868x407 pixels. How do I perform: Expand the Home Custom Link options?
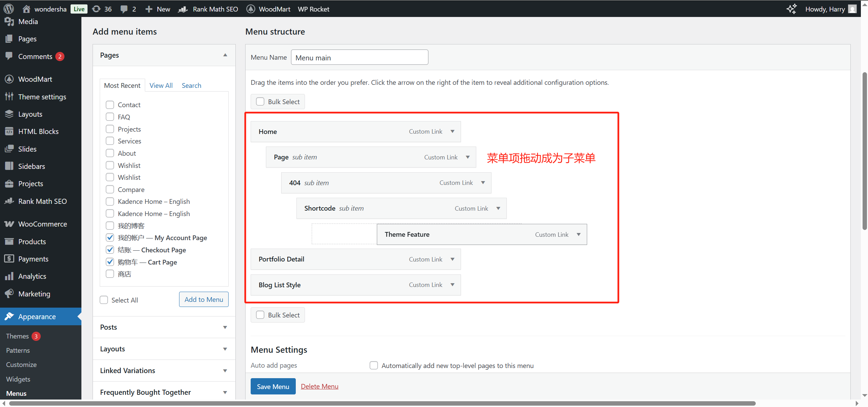click(x=452, y=131)
